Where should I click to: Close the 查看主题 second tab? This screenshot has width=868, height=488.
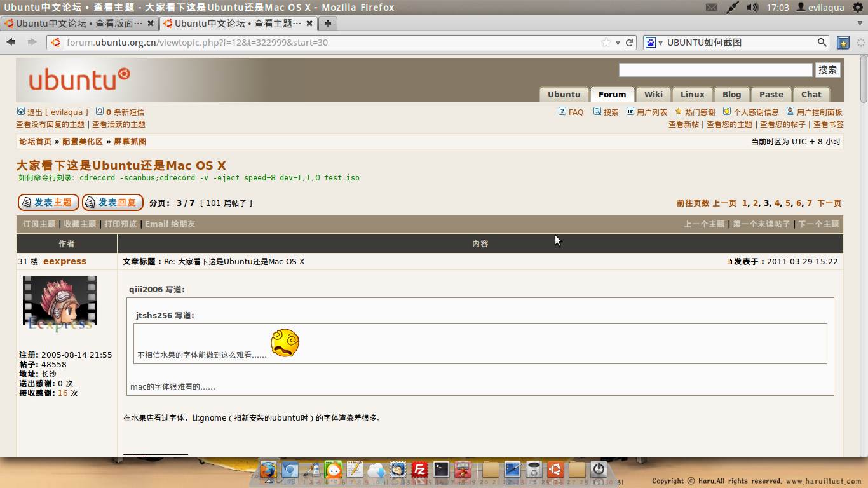pos(309,24)
